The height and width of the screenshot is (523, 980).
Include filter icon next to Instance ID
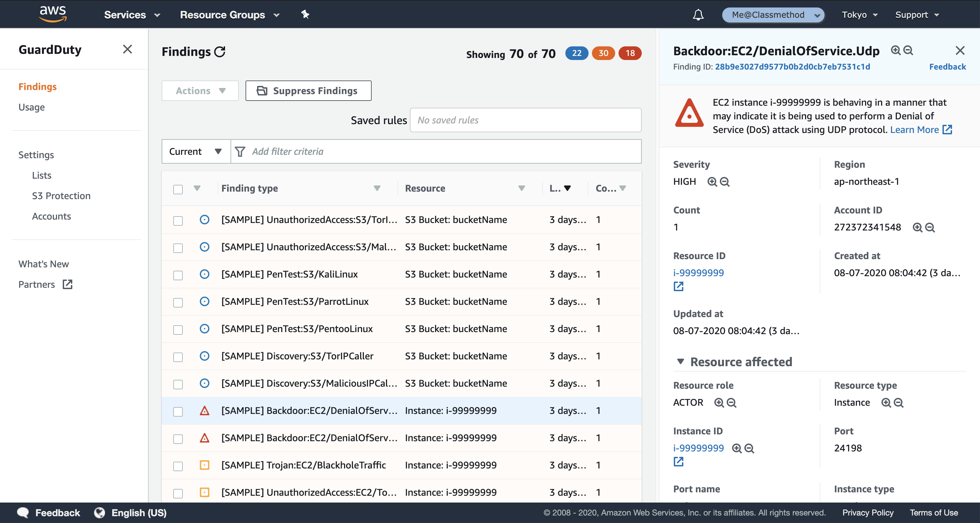click(x=737, y=448)
